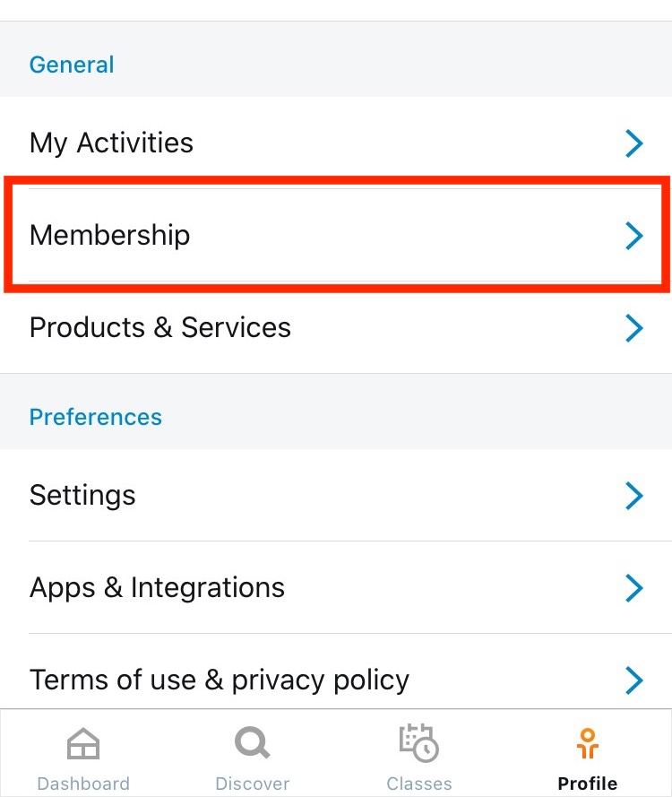Open Apps & Integrations
The width and height of the screenshot is (672, 797).
click(x=157, y=587)
